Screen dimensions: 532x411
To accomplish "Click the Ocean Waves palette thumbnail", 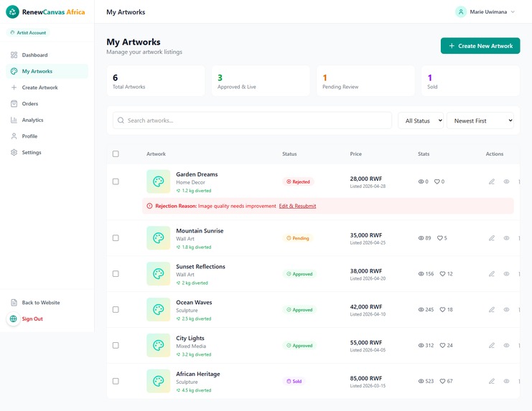I will coord(159,309).
